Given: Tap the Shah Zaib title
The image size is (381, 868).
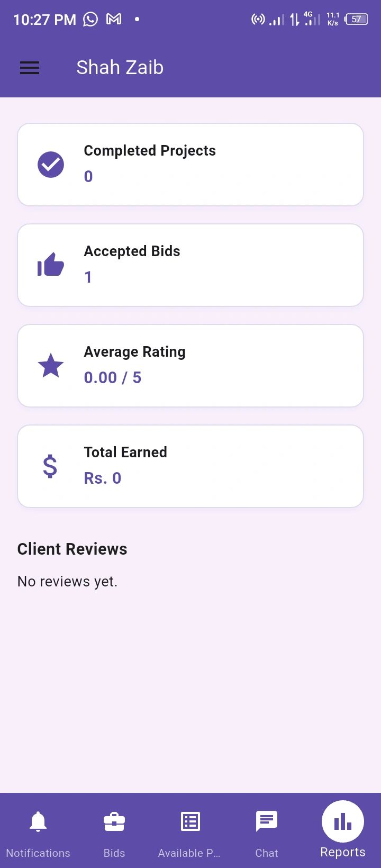Looking at the screenshot, I should pos(120,68).
